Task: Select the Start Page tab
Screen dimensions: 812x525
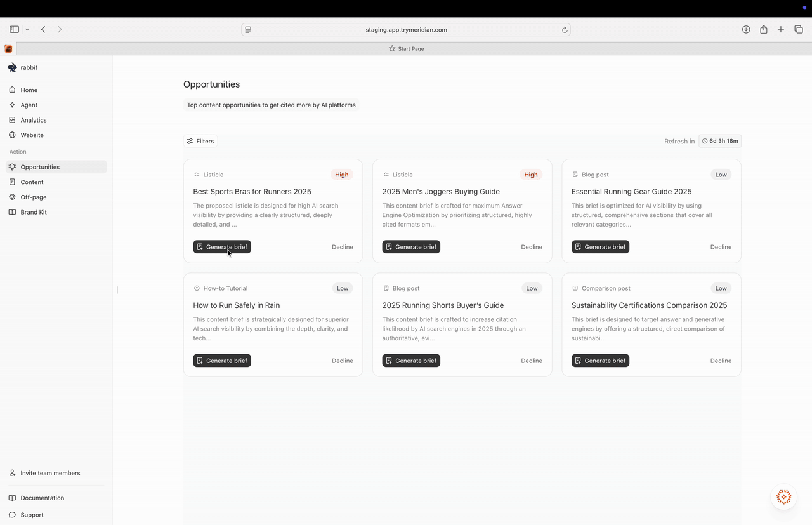Action: click(406, 48)
